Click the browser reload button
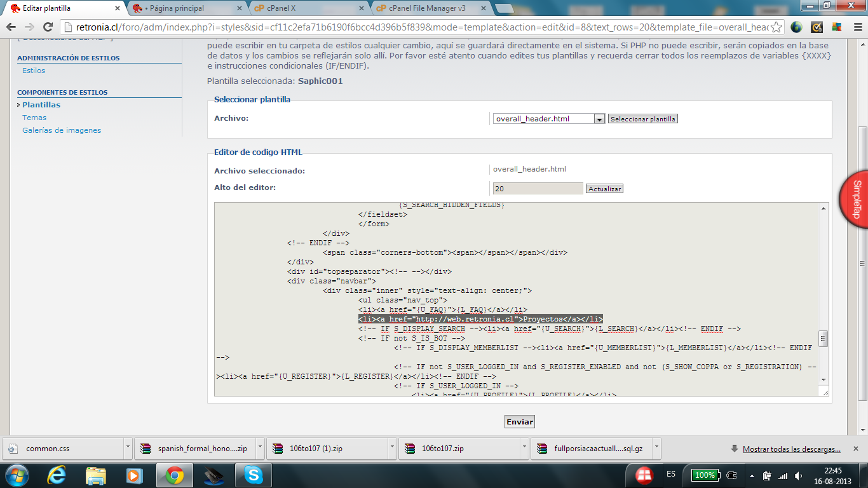This screenshot has width=868, height=488. (48, 27)
